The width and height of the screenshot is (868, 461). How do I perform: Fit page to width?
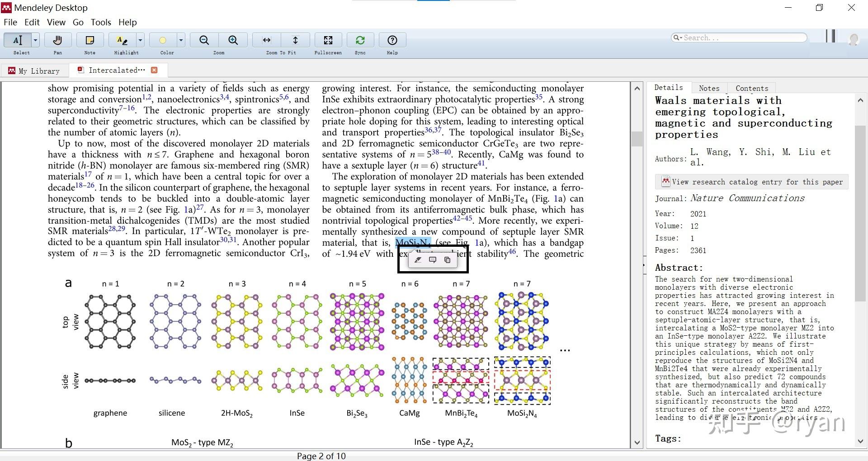pos(267,40)
